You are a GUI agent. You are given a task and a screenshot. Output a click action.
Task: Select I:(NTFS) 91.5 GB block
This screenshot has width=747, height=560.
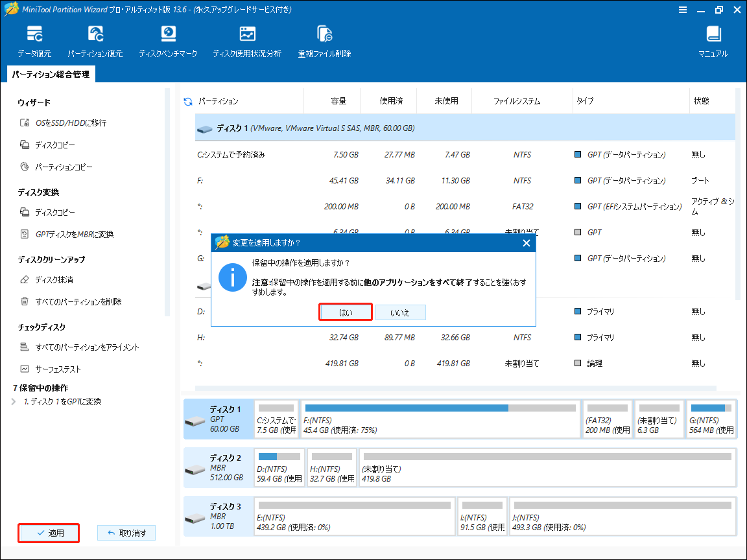coord(482,517)
